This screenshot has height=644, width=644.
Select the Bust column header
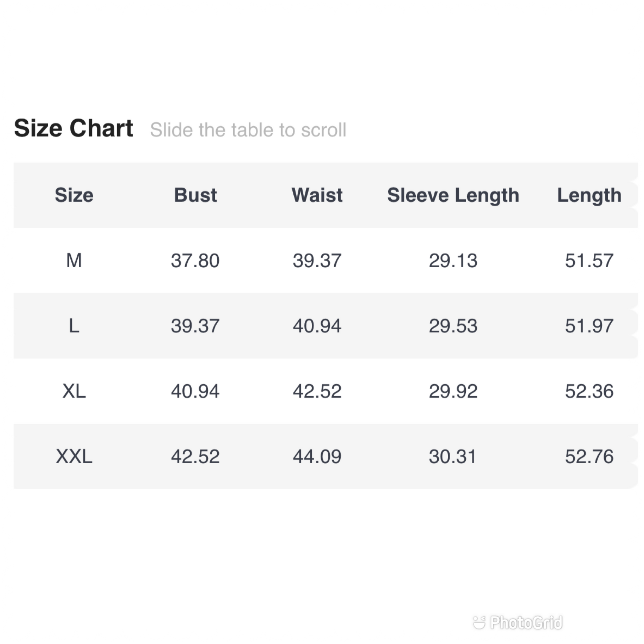click(195, 195)
